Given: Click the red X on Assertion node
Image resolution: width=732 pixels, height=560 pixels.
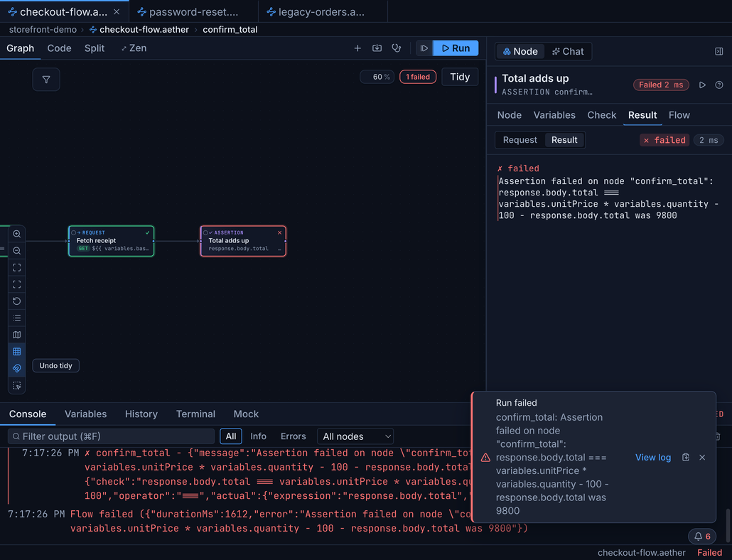Looking at the screenshot, I should click(279, 232).
